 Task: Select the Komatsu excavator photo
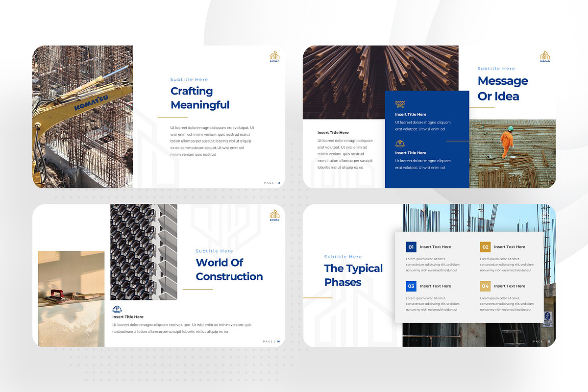pos(83,117)
